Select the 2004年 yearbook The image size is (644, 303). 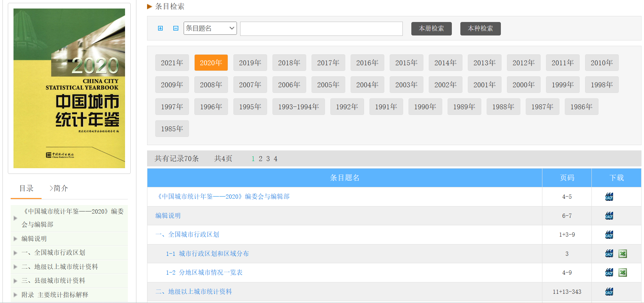(367, 85)
